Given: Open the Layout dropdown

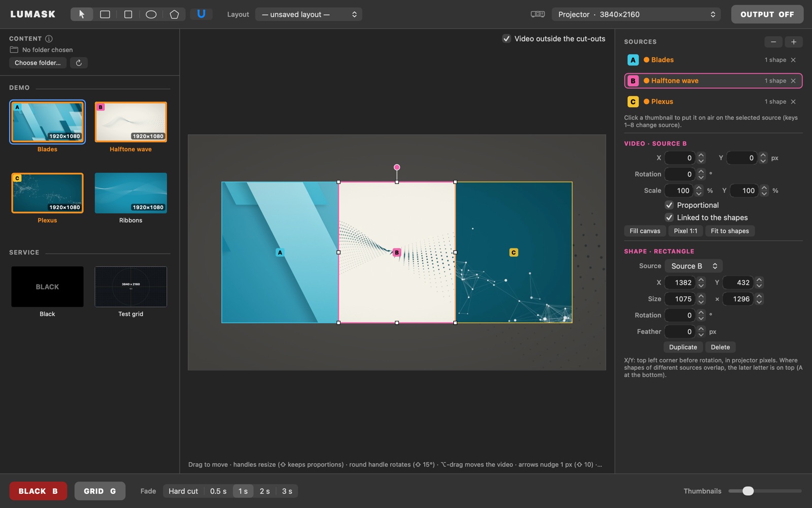Looking at the screenshot, I should [309, 14].
